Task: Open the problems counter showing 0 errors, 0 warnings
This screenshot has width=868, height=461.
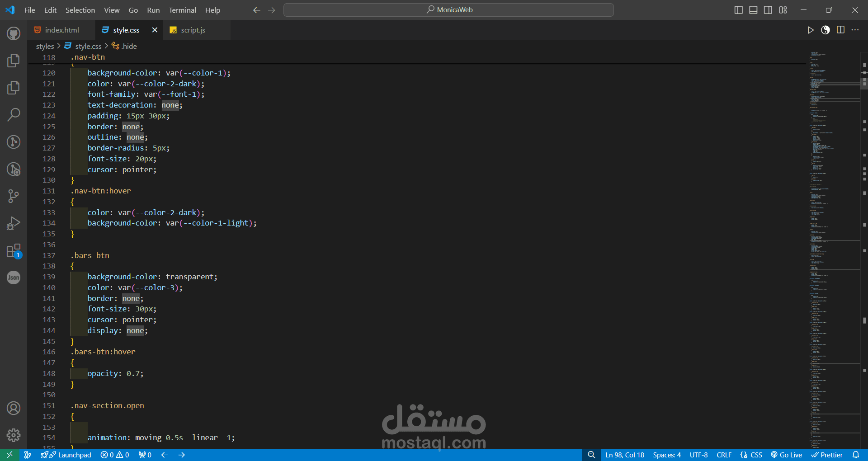Action: (x=115, y=455)
